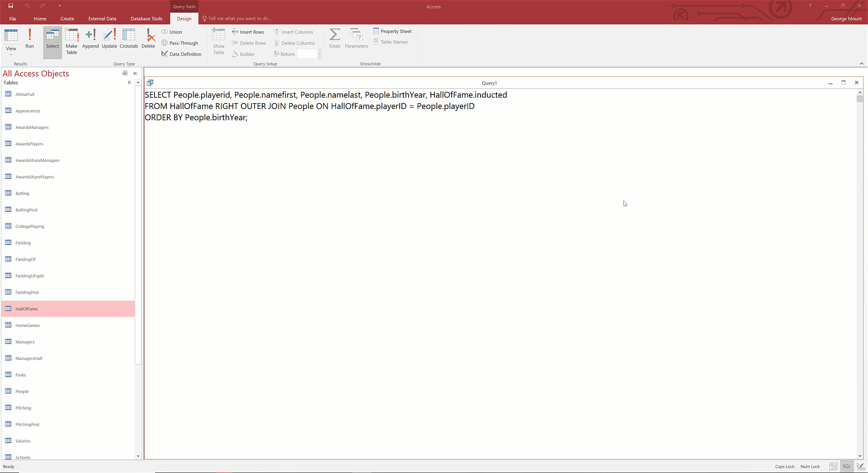The width and height of the screenshot is (868, 473).
Task: Open the Help question mark
Action: tap(810, 6)
